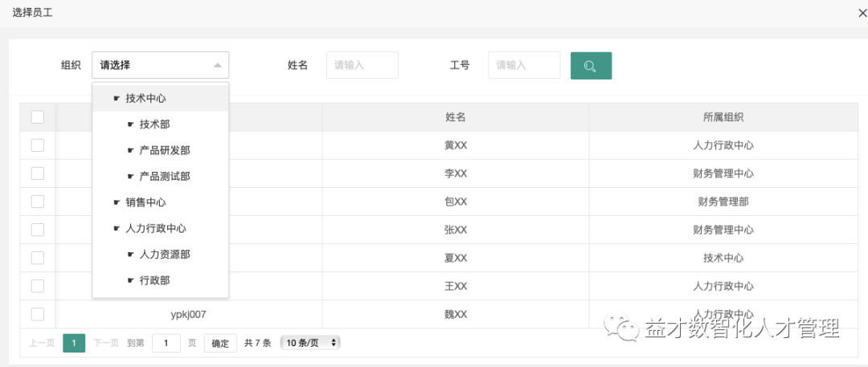This screenshot has width=868, height=367.
Task: Focus the 工号 input field
Action: [524, 65]
